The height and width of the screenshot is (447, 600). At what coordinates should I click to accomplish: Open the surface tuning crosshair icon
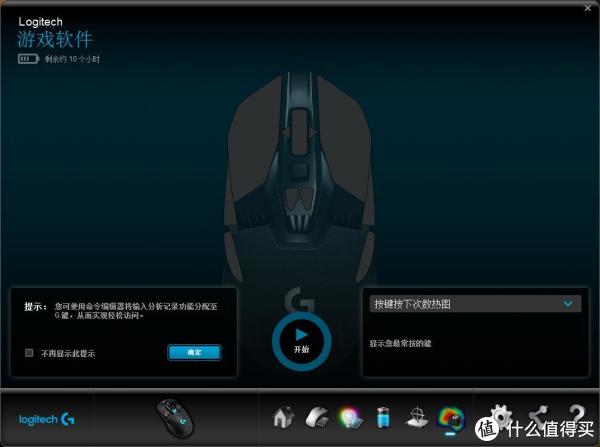416,417
